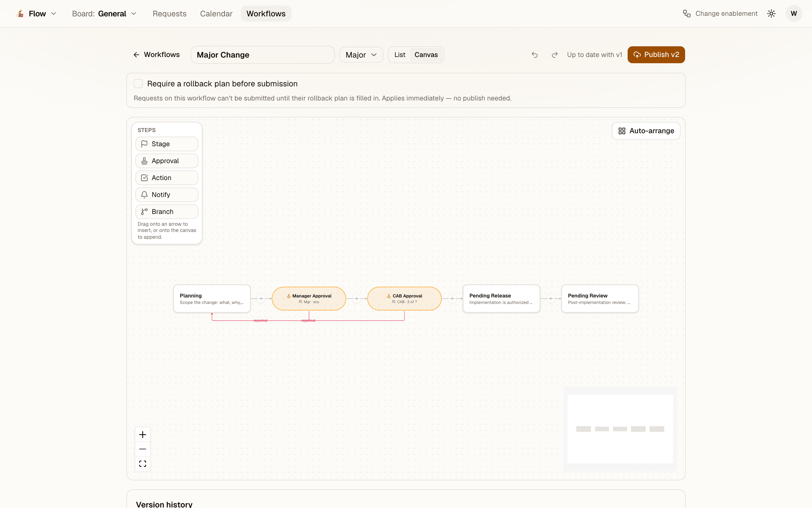
Task: Select the Planning stage node
Action: click(212, 299)
